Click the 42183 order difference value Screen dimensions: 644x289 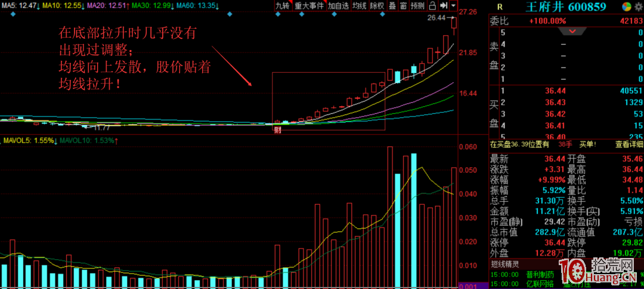(x=631, y=21)
